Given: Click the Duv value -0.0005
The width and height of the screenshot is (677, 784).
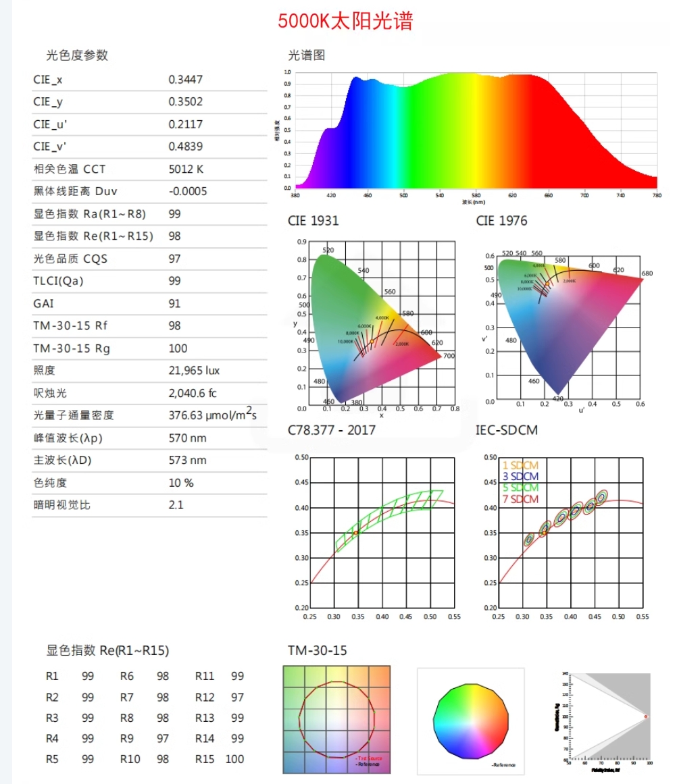Looking at the screenshot, I should coord(187,191).
